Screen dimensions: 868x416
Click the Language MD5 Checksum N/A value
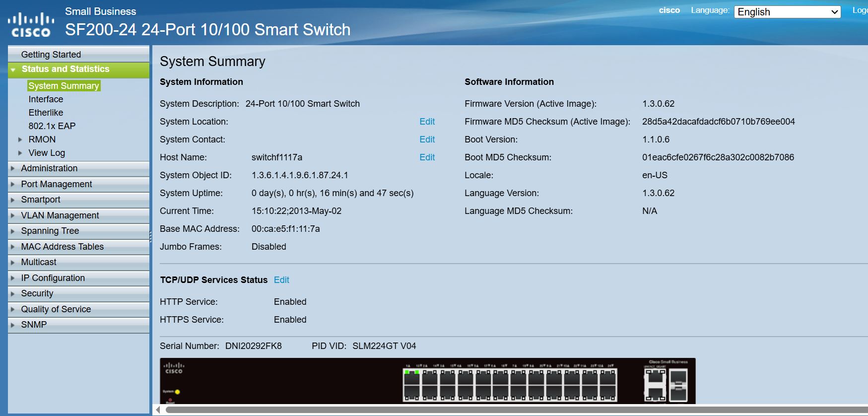(649, 211)
